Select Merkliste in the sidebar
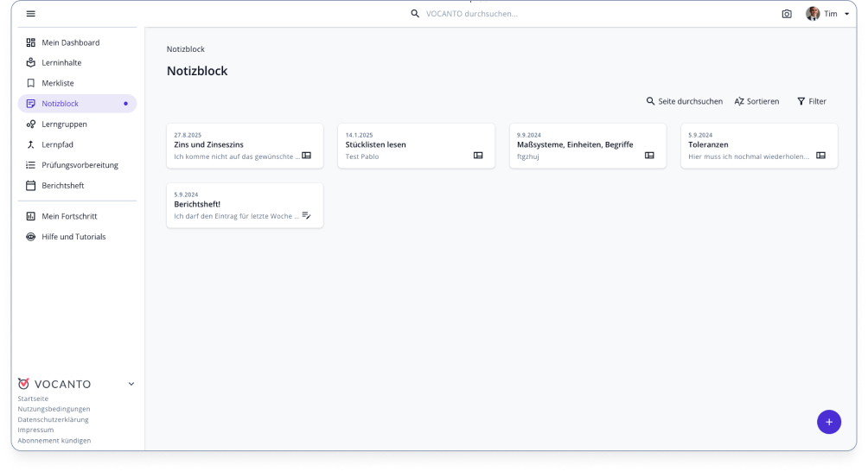The width and height of the screenshot is (868, 472). pyautogui.click(x=58, y=83)
